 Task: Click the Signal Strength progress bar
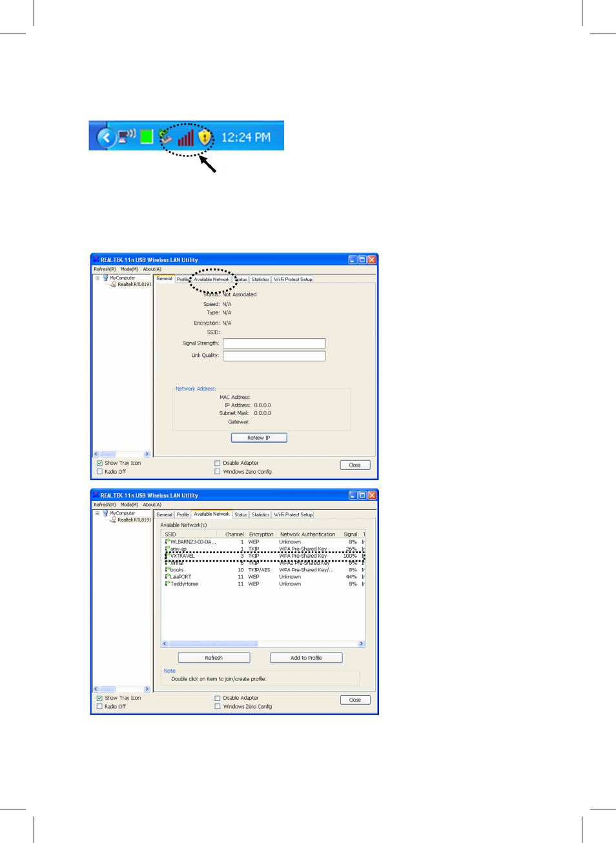click(274, 343)
